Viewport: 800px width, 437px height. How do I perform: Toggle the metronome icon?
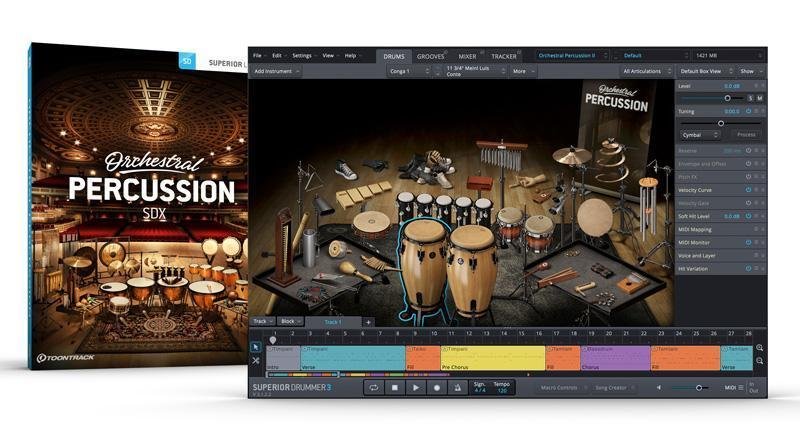point(457,387)
